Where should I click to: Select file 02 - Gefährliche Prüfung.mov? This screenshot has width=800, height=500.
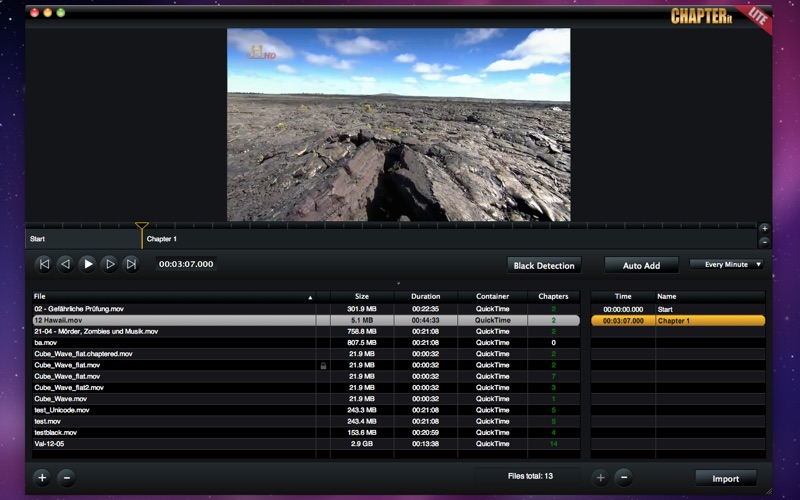(x=306, y=309)
